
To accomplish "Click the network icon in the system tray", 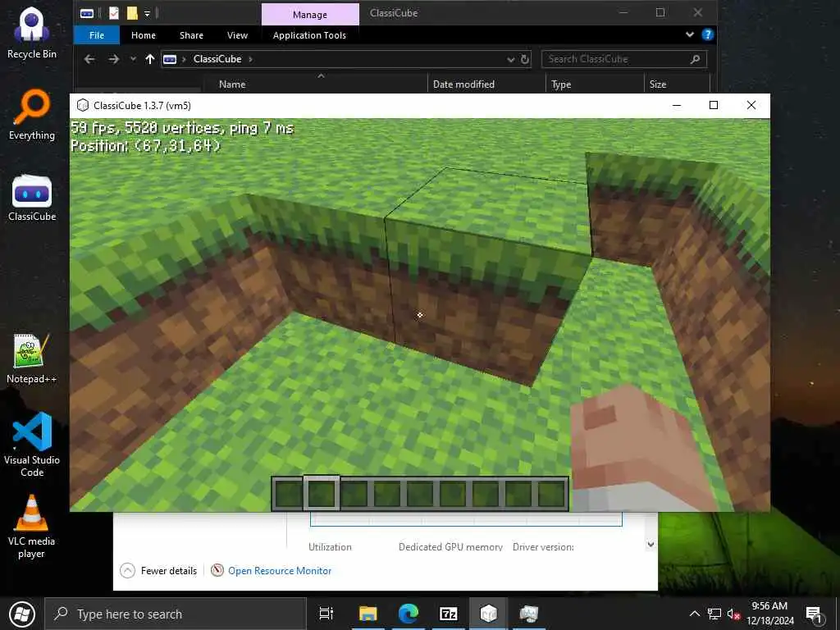I will [x=714, y=614].
